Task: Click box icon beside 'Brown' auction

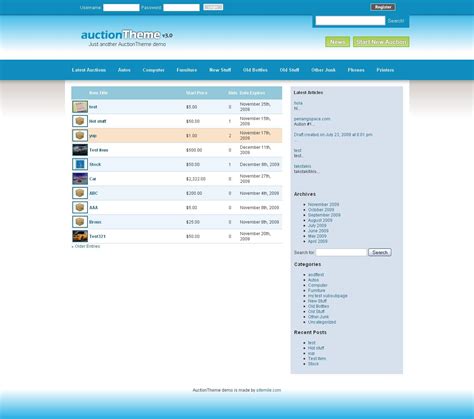Action: click(x=80, y=222)
